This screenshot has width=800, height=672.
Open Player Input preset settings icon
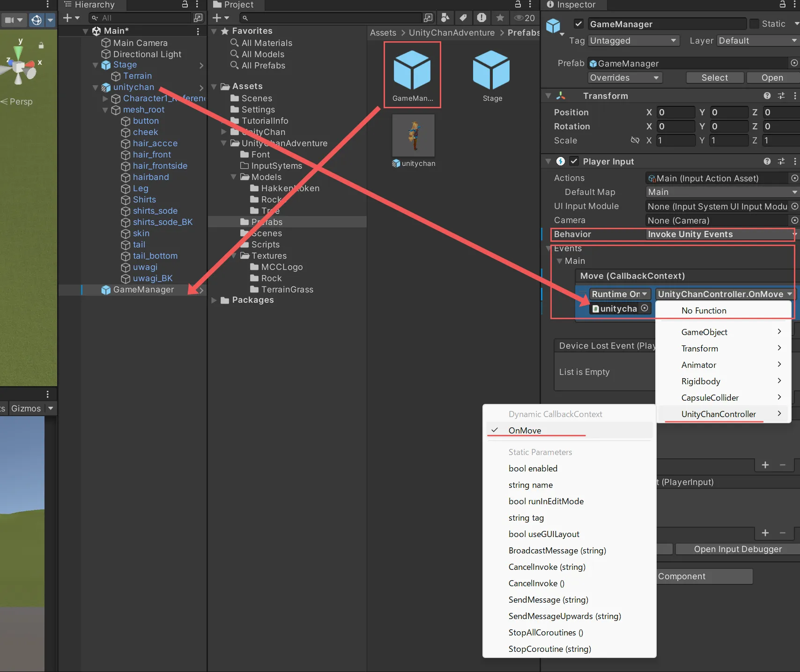click(781, 161)
